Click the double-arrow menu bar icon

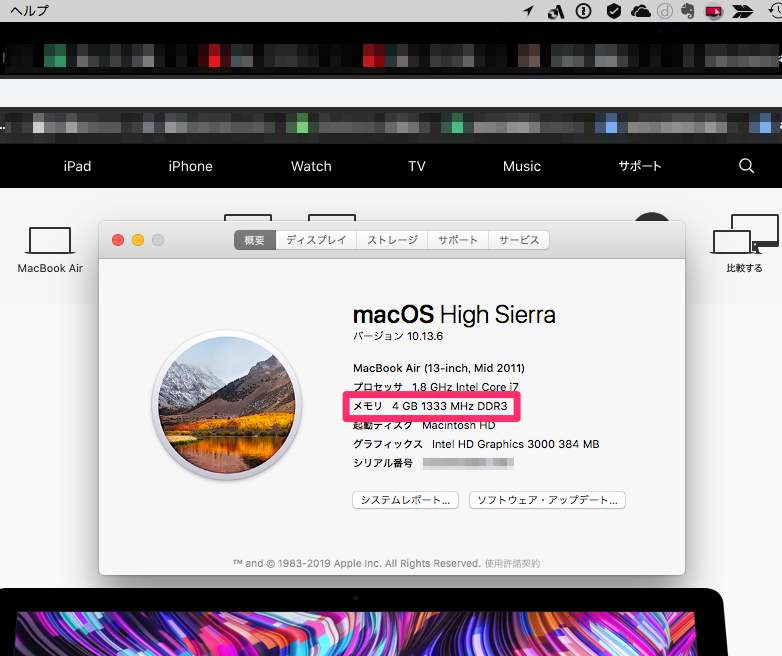(743, 11)
